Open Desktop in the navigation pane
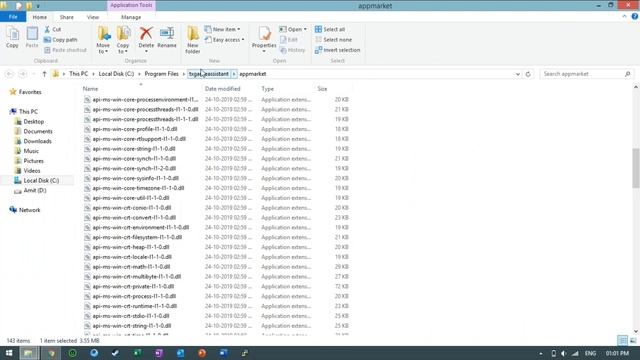 click(33, 122)
